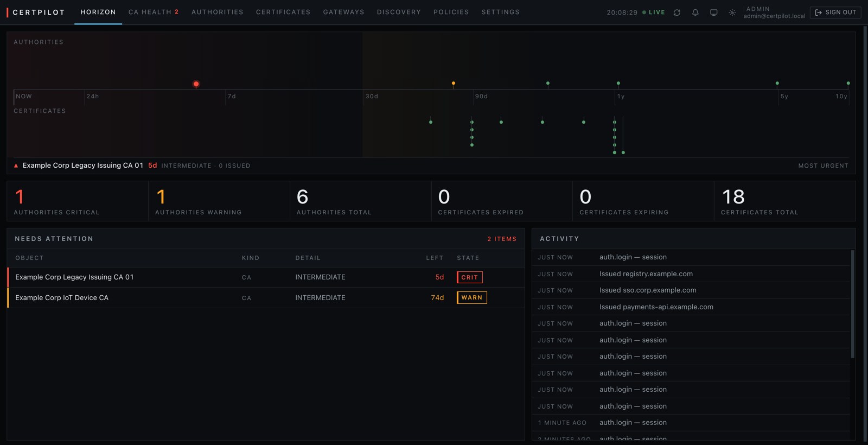This screenshot has height=445, width=868.
Task: Click the STATE column header
Action: click(468, 258)
